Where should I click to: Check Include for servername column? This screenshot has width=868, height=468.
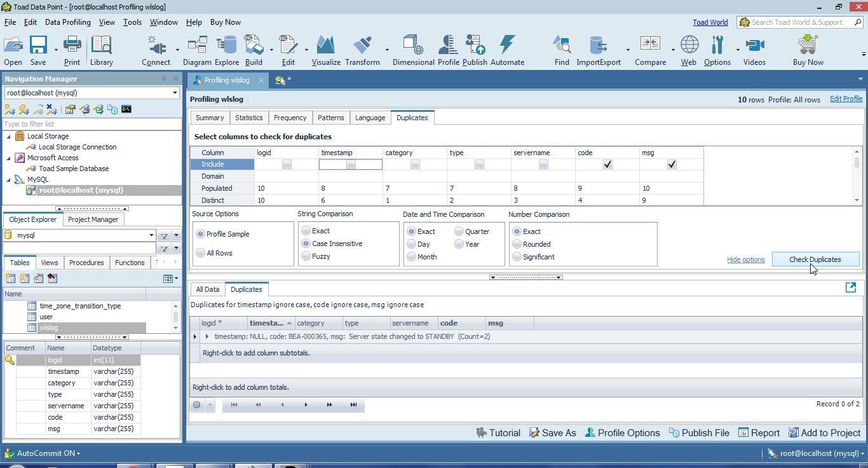coord(543,165)
